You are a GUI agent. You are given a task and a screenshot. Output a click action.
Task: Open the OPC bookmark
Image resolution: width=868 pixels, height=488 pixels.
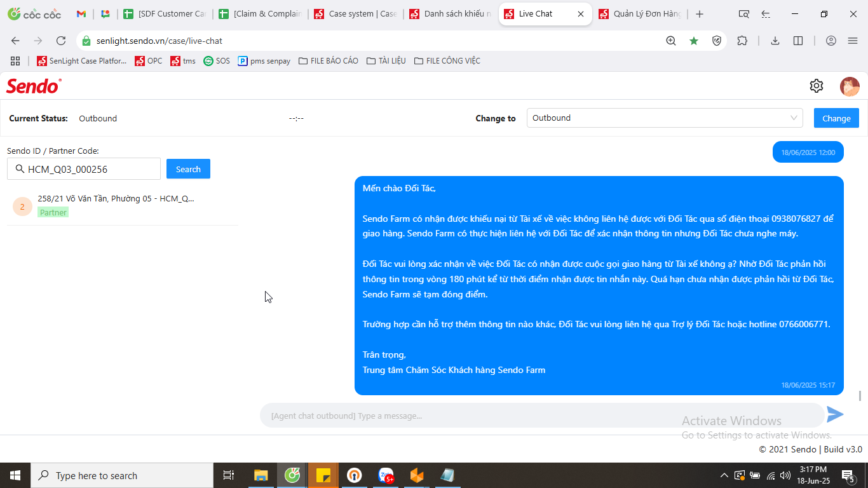[x=148, y=61]
